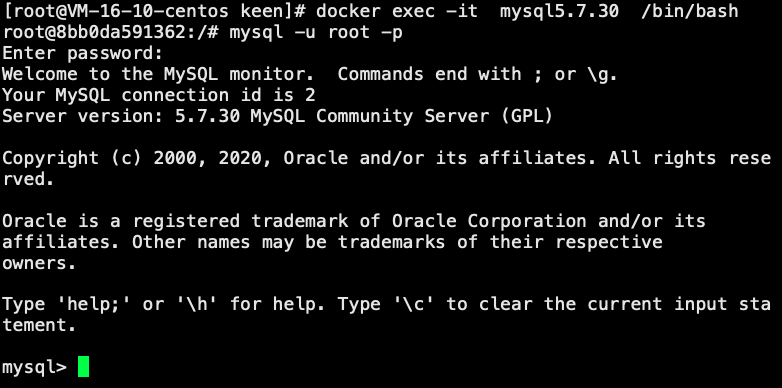Click the wrapped word 'tement.'

click(39, 326)
